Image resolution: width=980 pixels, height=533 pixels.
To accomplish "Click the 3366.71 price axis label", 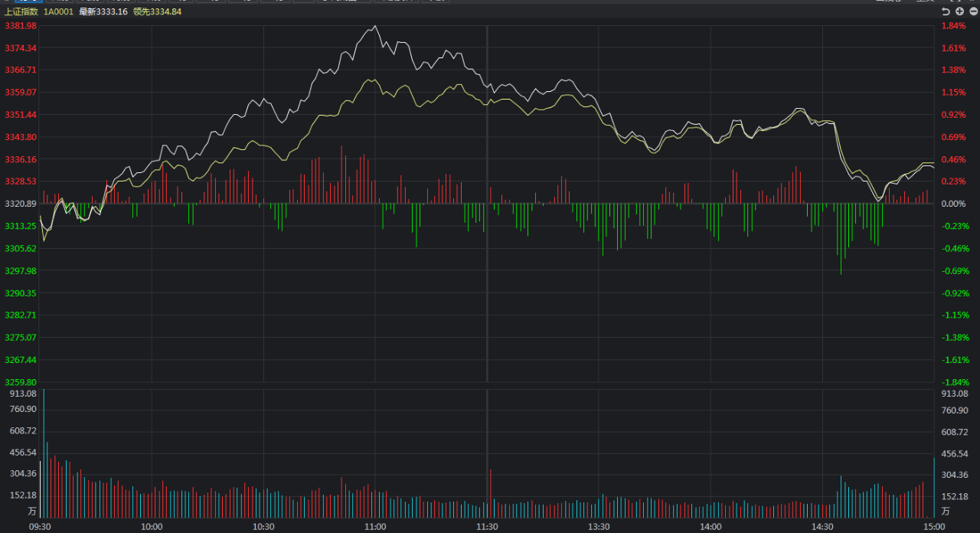I will 21,70.
